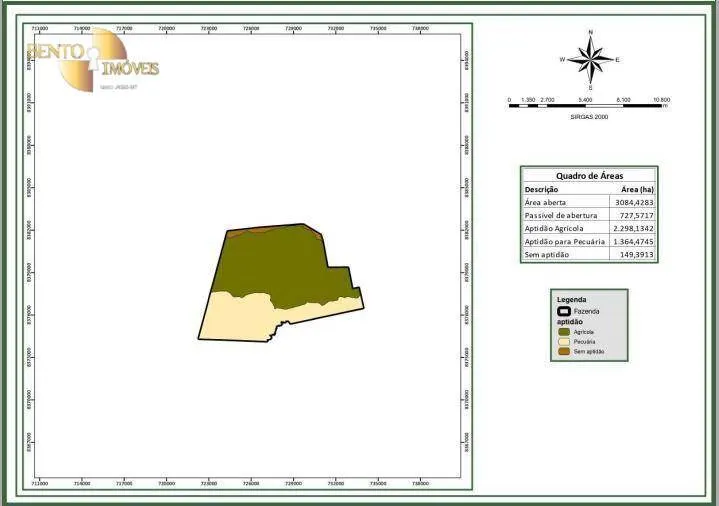The width and height of the screenshot is (719, 506).
Task: Click the green agricultural zone on the map
Action: pos(280,266)
